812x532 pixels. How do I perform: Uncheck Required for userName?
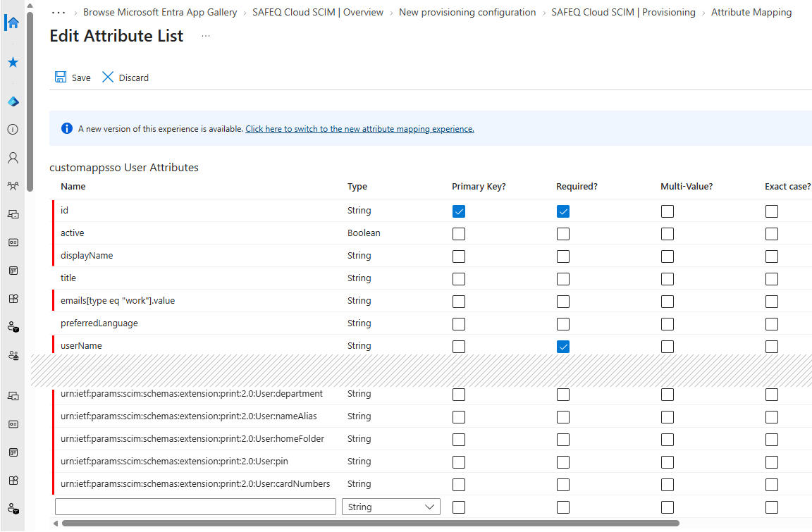[x=563, y=346]
